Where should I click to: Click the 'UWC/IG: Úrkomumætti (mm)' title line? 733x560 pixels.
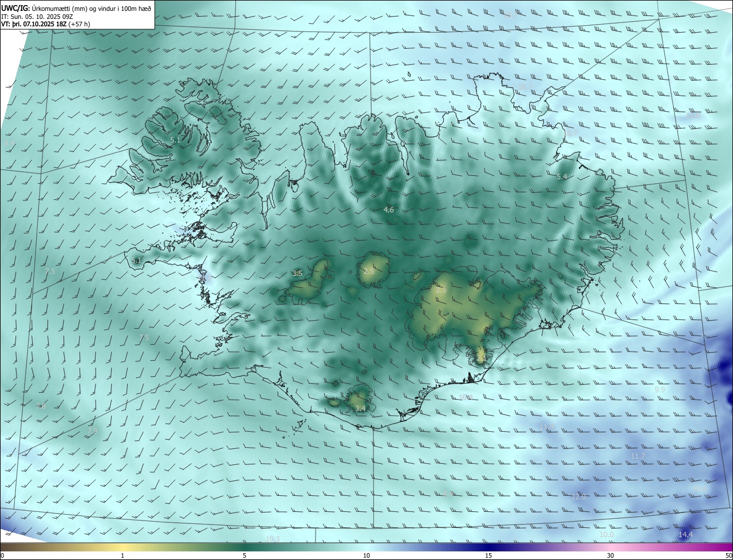pyautogui.click(x=76, y=9)
